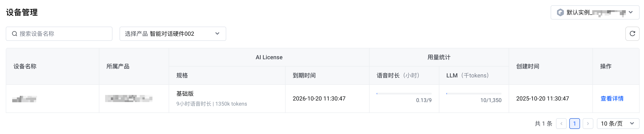Click the 查看详情 link
The height and width of the screenshot is (134, 644).
pyautogui.click(x=612, y=99)
